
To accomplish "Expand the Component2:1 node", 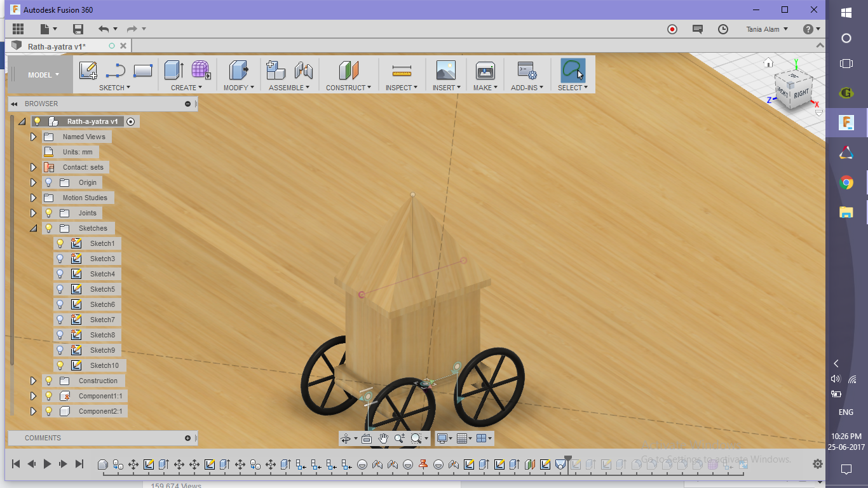I will pyautogui.click(x=34, y=411).
